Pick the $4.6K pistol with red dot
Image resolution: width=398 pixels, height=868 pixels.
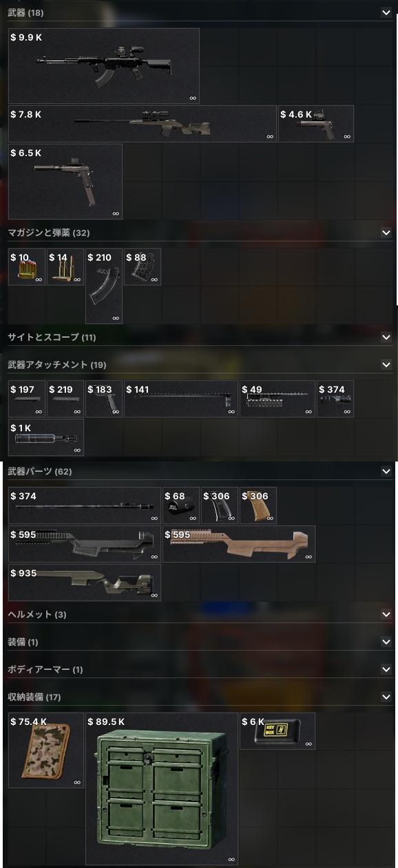316,124
